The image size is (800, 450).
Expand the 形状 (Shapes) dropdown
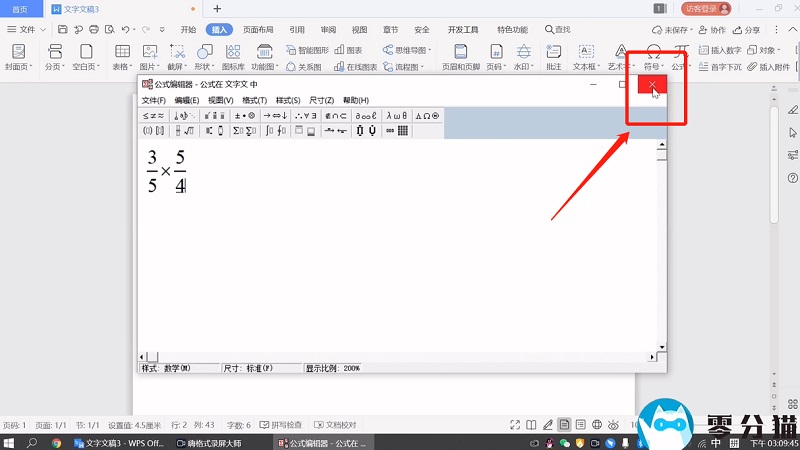(204, 68)
